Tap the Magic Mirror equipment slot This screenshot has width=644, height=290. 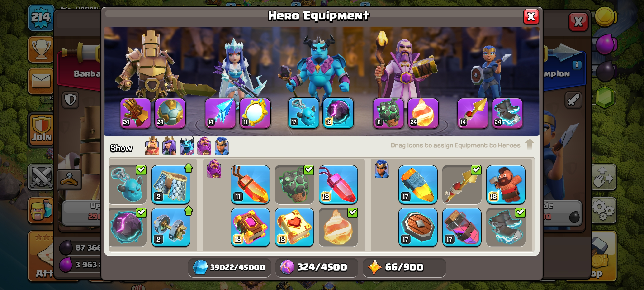coord(255,113)
